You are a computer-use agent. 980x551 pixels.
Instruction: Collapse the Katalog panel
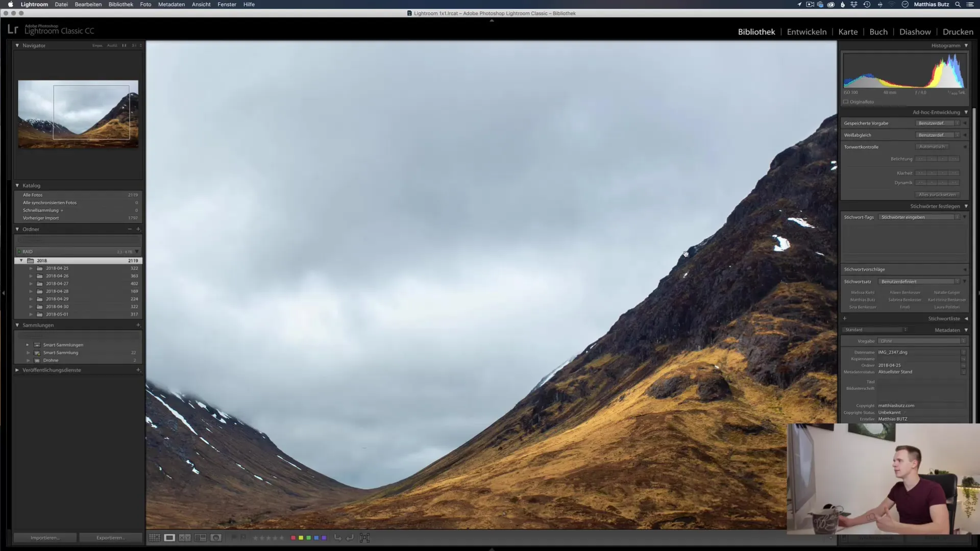click(x=17, y=186)
